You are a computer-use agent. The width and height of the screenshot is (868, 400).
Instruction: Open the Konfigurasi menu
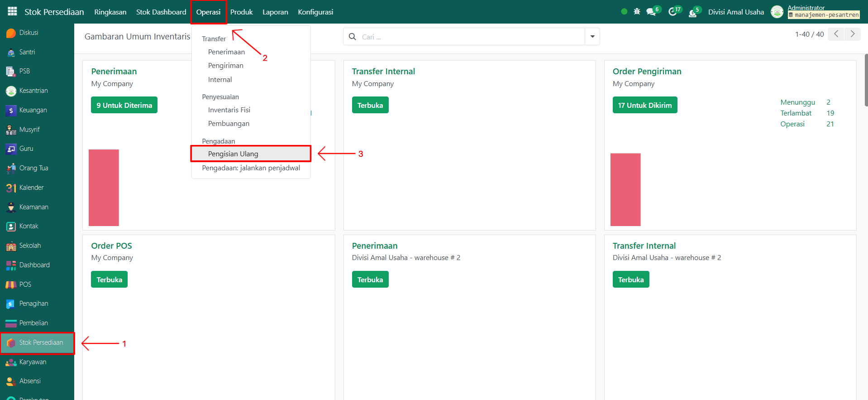[x=315, y=12]
